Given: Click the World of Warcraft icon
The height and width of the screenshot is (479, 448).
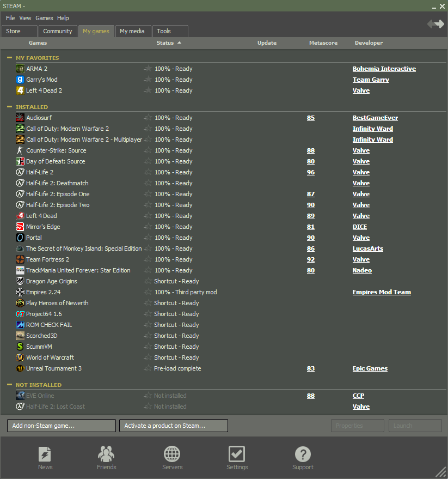Looking at the screenshot, I should (x=20, y=357).
